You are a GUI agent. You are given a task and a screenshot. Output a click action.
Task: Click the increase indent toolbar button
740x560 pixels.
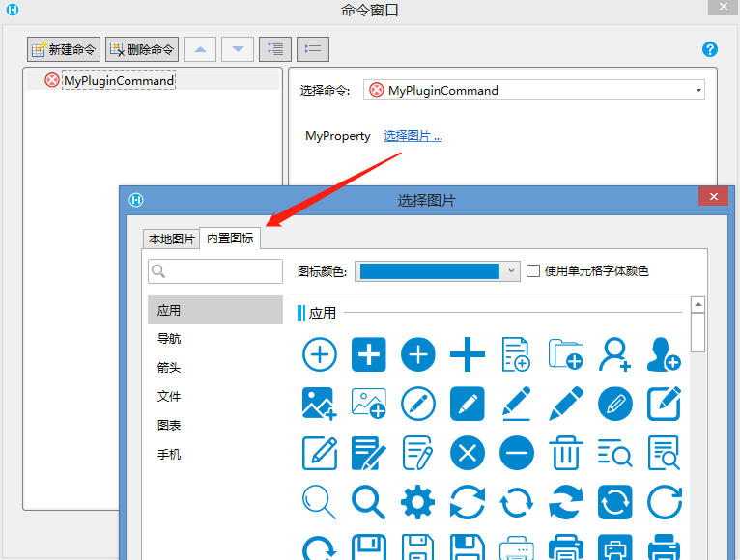click(275, 49)
